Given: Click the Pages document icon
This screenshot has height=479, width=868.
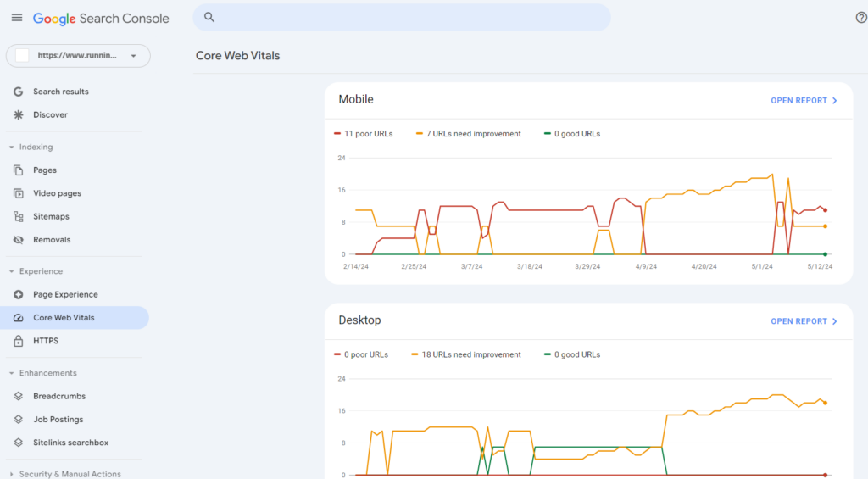Looking at the screenshot, I should click(x=19, y=170).
